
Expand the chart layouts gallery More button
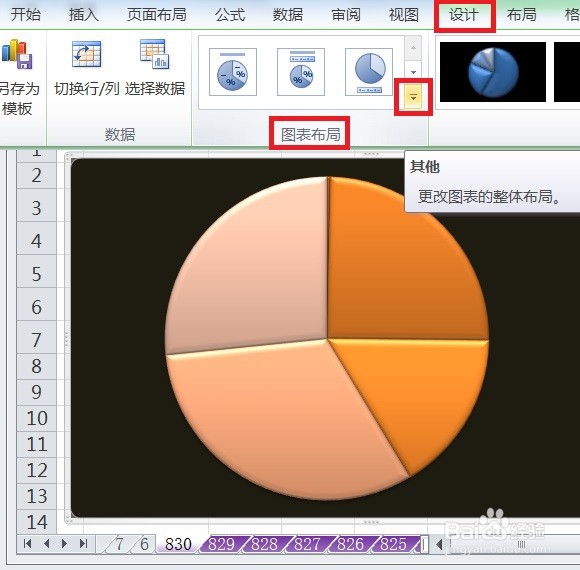[413, 97]
